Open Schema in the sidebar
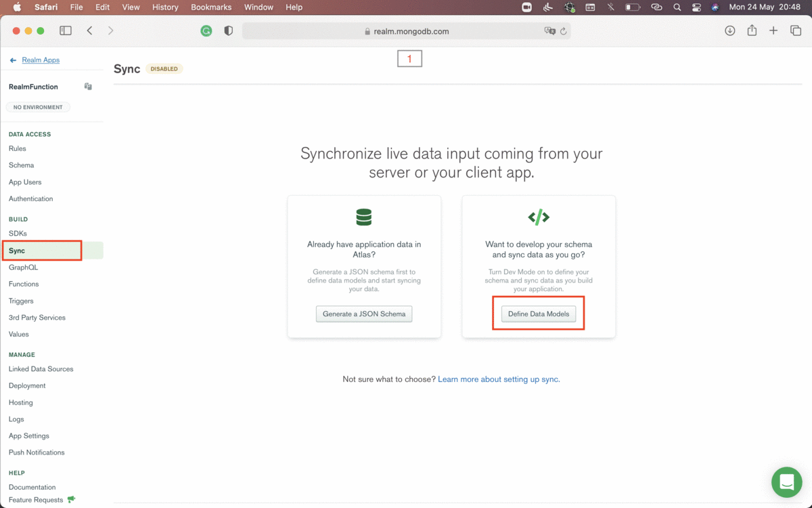The height and width of the screenshot is (508, 812). click(21, 165)
